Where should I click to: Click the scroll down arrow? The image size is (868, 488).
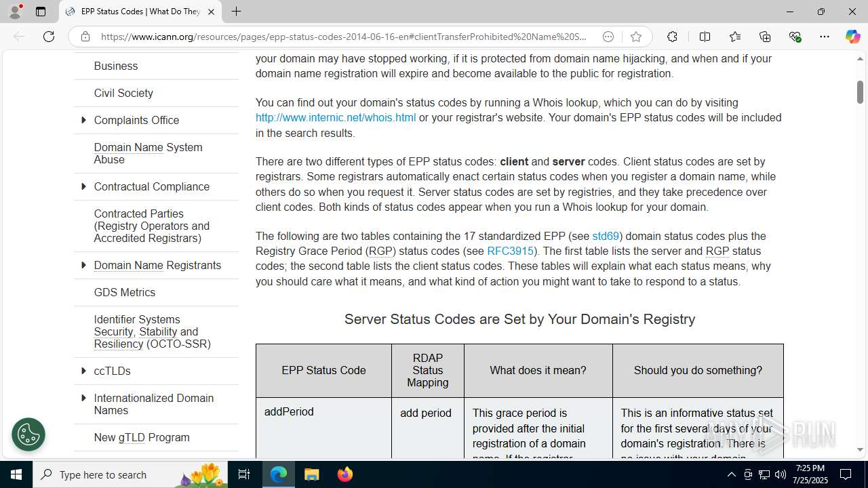click(x=860, y=449)
